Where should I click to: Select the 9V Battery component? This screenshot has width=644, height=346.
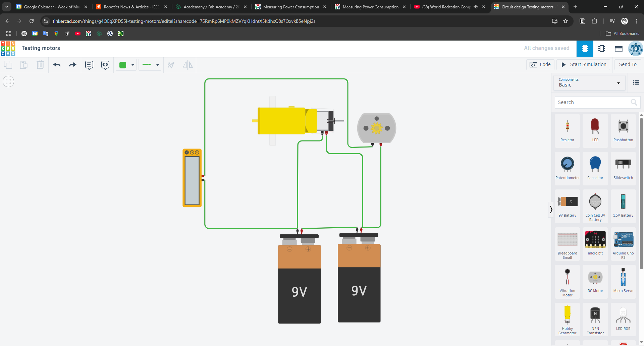tap(568, 206)
